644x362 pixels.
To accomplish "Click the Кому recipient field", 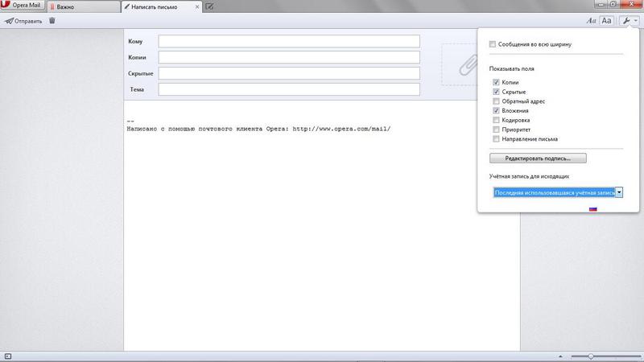I will coord(289,41).
